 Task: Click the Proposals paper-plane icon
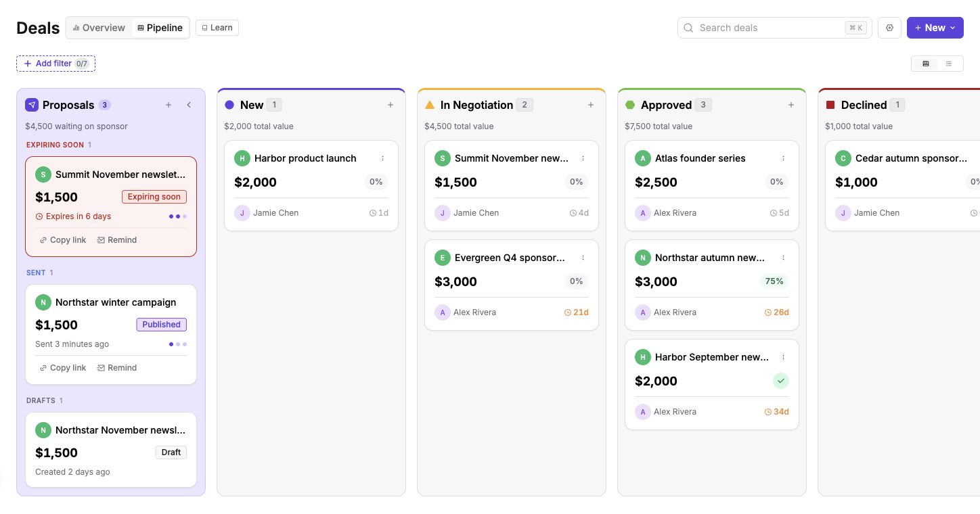click(32, 105)
